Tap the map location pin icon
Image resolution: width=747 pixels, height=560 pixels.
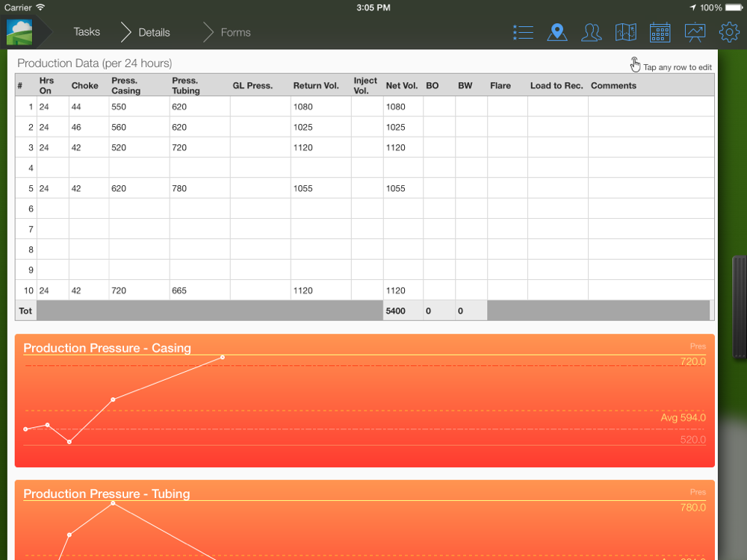(557, 32)
